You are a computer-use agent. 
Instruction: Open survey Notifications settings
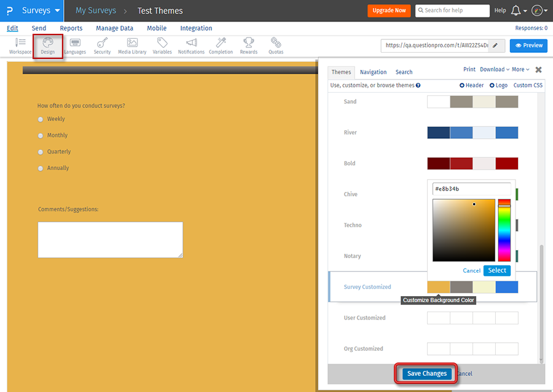tap(190, 45)
